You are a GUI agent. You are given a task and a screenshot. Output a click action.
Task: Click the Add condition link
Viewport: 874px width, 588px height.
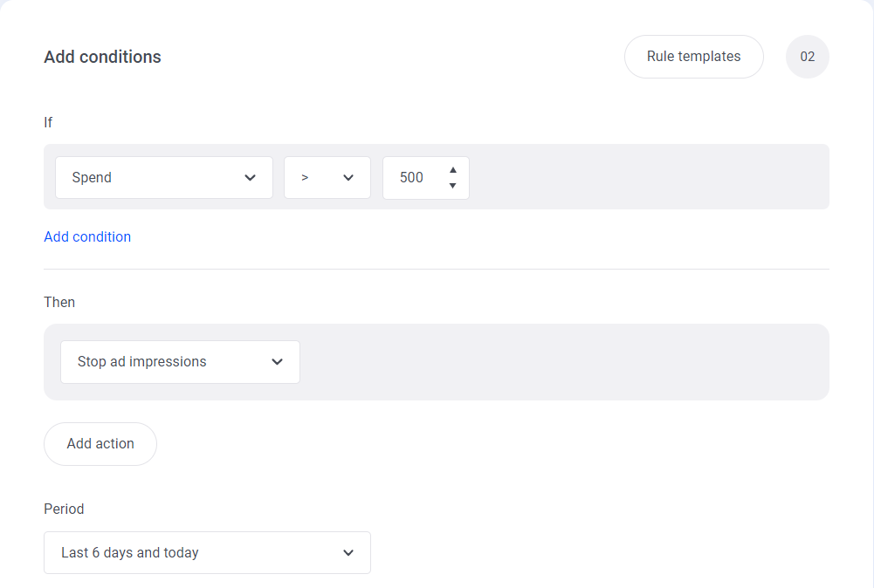(87, 236)
